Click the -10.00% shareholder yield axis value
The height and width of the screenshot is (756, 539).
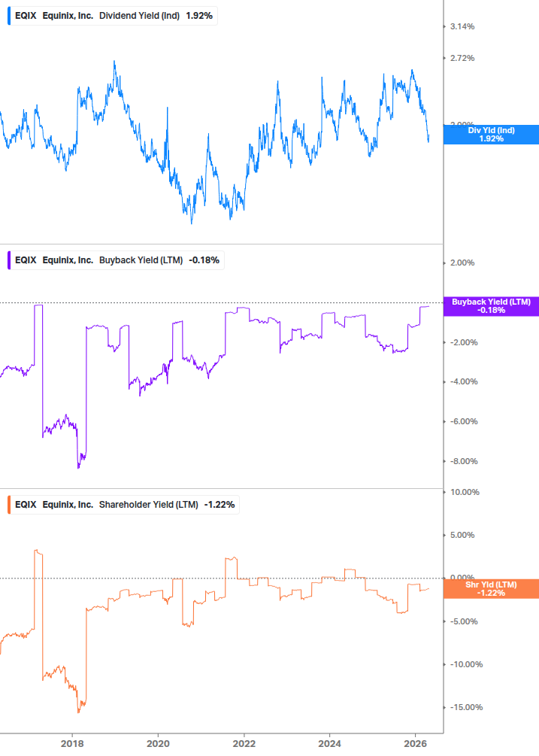pyautogui.click(x=466, y=664)
